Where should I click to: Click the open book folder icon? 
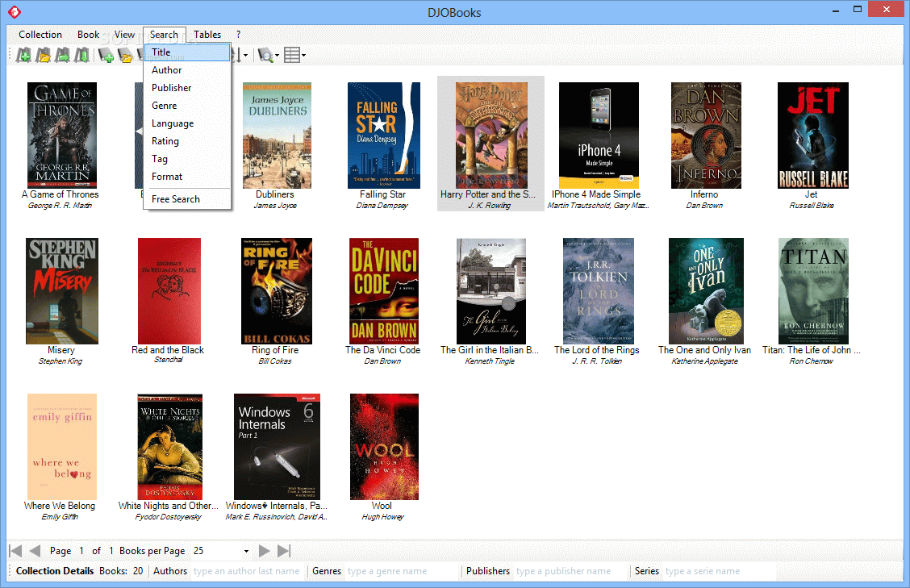pyautogui.click(x=125, y=55)
